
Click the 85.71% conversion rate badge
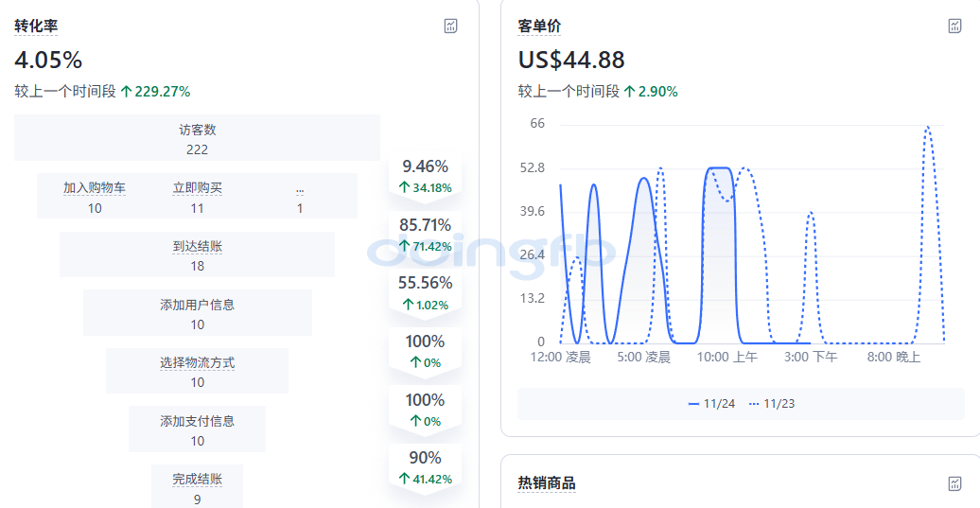point(425,235)
